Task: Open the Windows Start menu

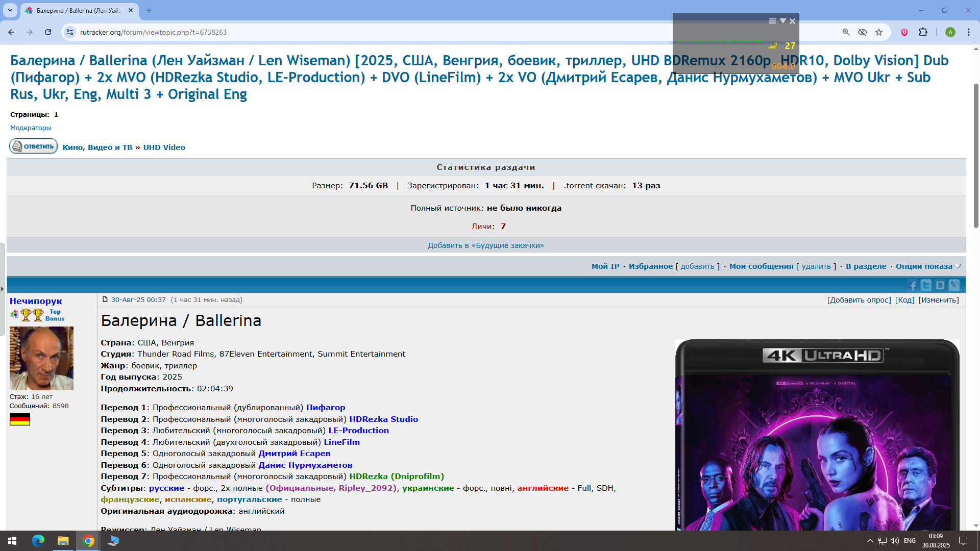Action: (x=12, y=541)
